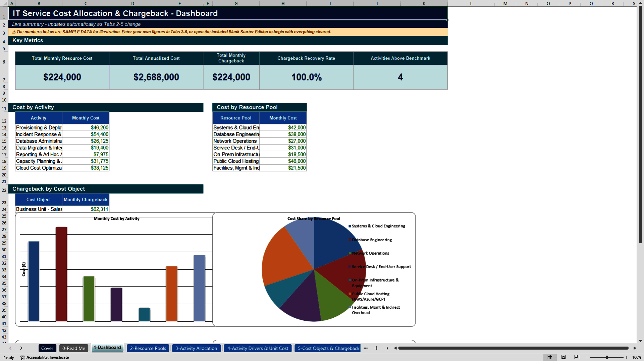Image resolution: width=644 pixels, height=361 pixels.
Task: Go to previous sheet tabs arrow
Action: click(10, 348)
